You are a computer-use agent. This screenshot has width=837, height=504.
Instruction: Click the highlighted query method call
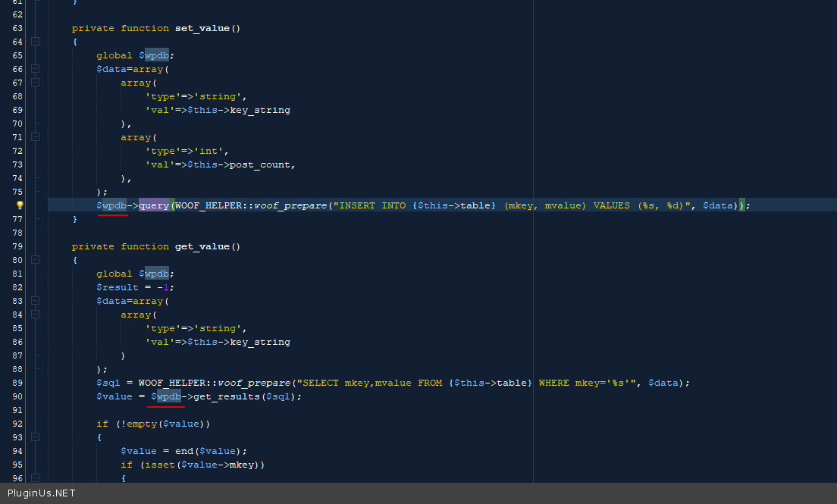click(x=154, y=205)
